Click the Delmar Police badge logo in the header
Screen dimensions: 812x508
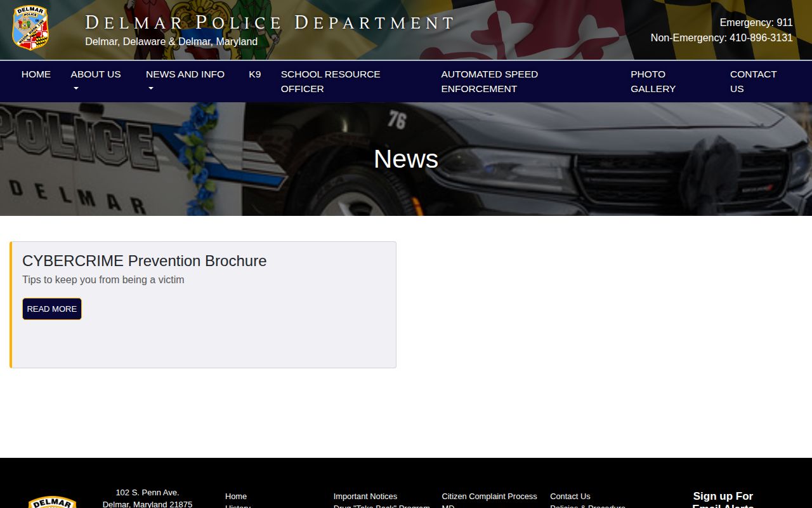pyautogui.click(x=30, y=28)
